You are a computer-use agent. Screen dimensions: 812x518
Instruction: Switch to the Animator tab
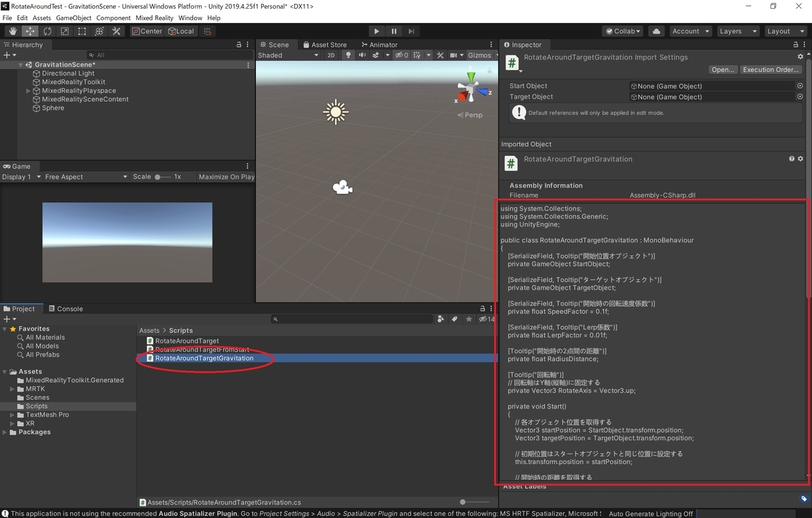point(379,45)
